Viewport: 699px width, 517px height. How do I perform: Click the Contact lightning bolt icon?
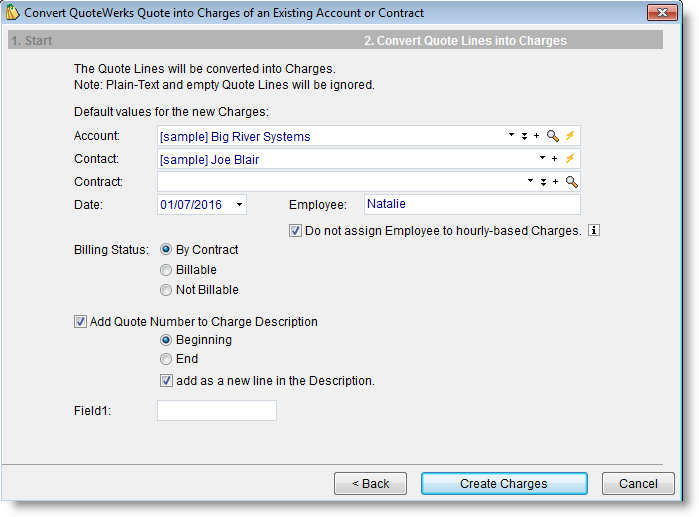[x=571, y=159]
